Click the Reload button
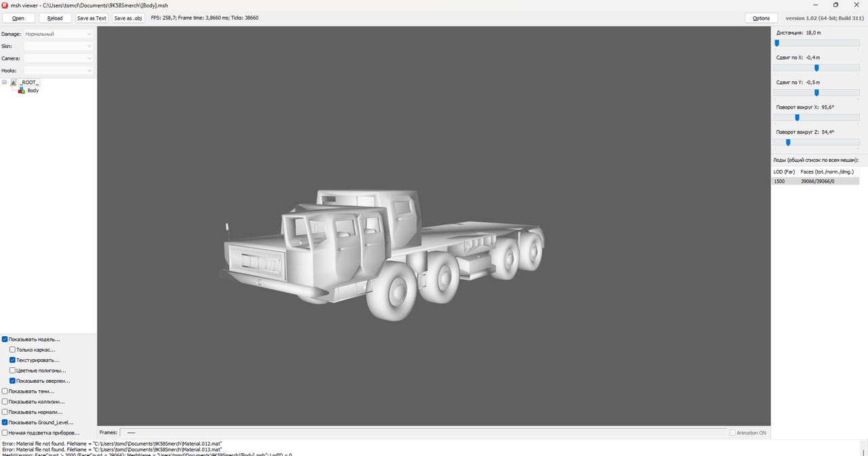Image resolution: width=868 pixels, height=456 pixels. (55, 18)
